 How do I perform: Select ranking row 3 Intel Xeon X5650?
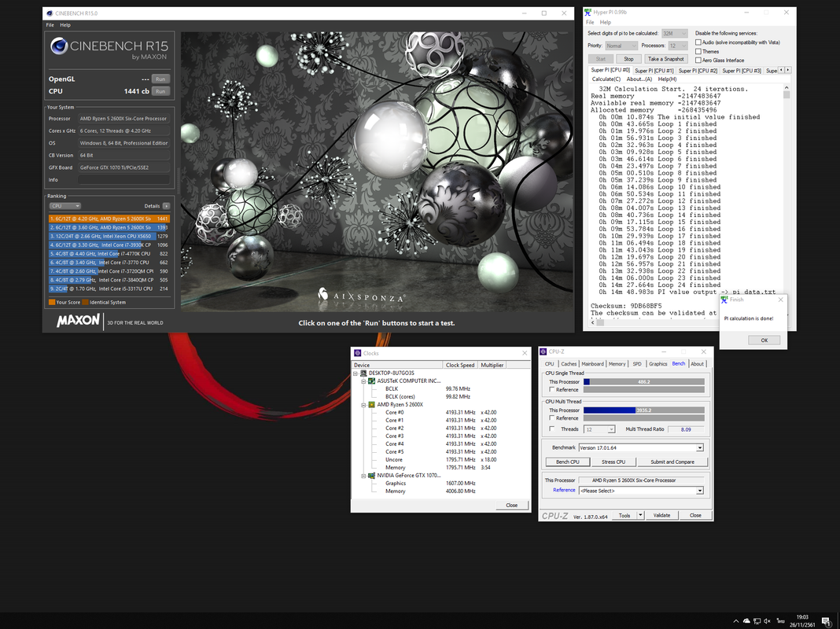coord(109,236)
